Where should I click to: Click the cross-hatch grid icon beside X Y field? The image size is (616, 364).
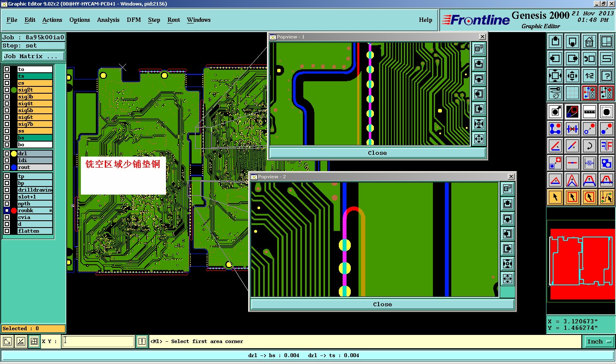pyautogui.click(x=34, y=341)
